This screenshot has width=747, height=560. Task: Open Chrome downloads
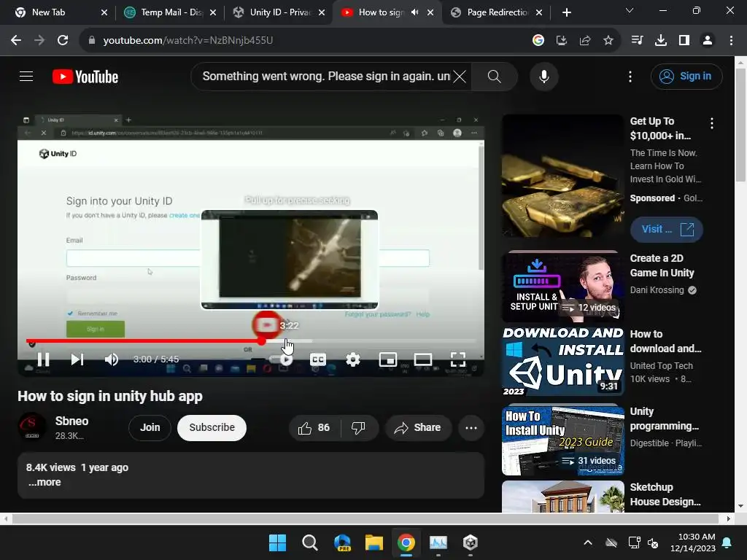coord(661,41)
